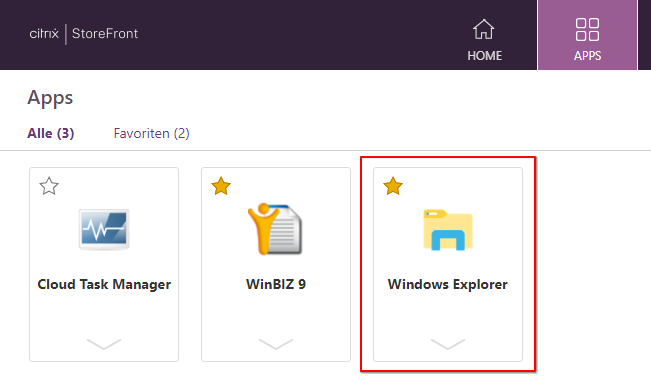Click the Citrix StoreFront logo
This screenshot has height=384, width=651.
pyautogui.click(x=83, y=34)
